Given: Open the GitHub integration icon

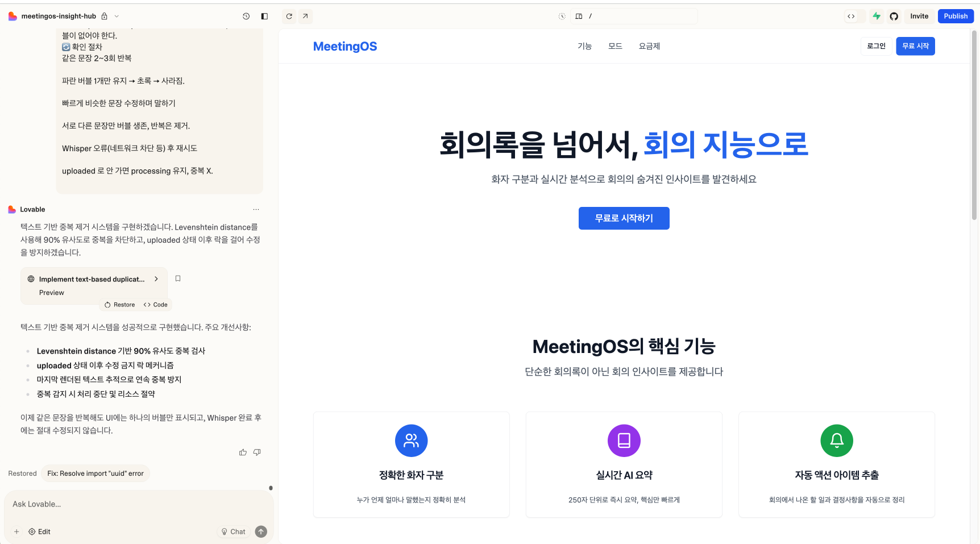Looking at the screenshot, I should 894,16.
